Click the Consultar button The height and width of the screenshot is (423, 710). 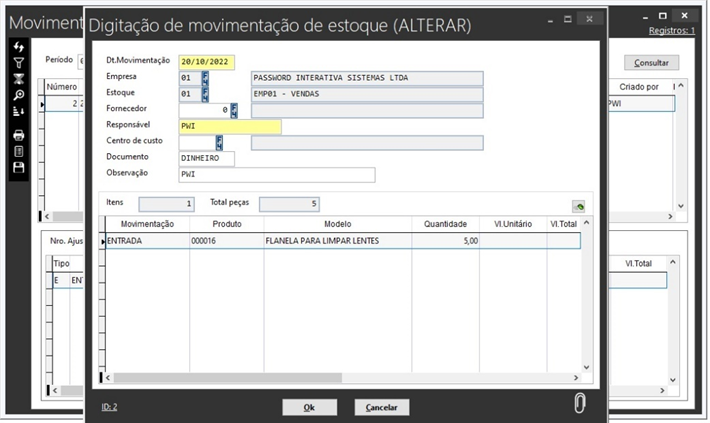point(651,62)
